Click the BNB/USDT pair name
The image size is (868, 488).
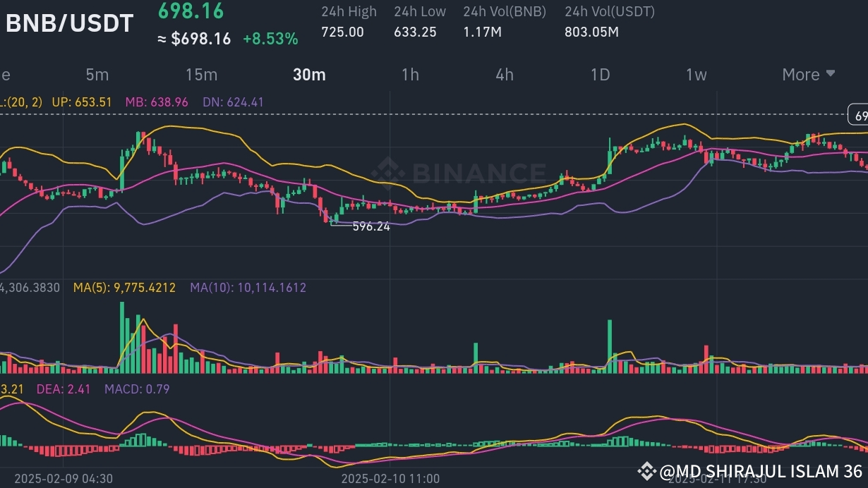coord(68,22)
